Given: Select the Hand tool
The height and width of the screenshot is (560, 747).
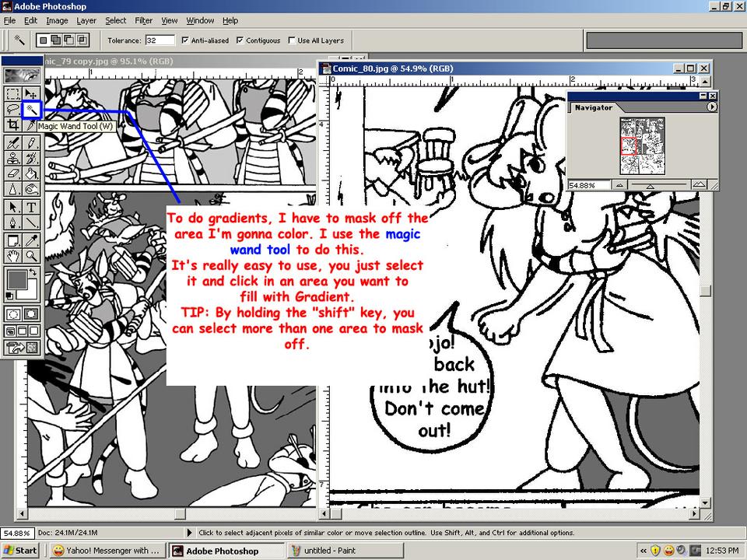Looking at the screenshot, I should pyautogui.click(x=13, y=256).
